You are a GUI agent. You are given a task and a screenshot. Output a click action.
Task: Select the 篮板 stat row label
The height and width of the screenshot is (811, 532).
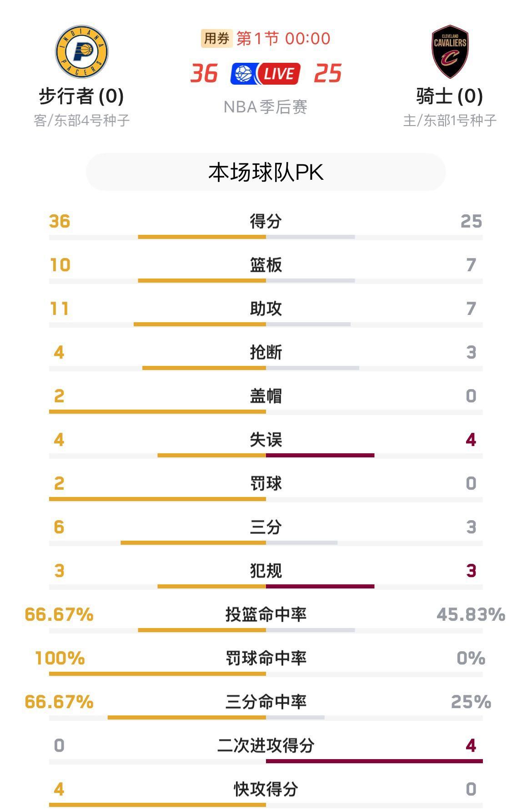coord(266,265)
